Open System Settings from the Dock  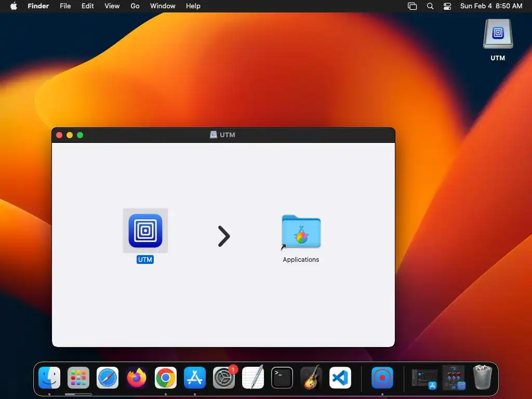pyautogui.click(x=224, y=378)
